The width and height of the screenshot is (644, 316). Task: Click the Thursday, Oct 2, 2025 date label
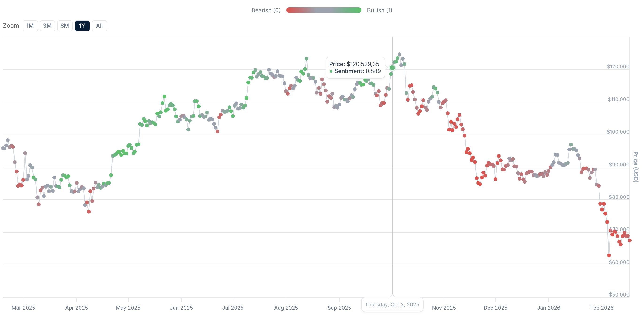pos(392,304)
